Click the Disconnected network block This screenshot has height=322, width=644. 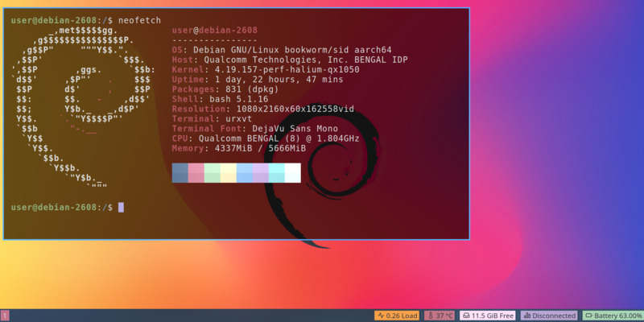click(x=549, y=316)
